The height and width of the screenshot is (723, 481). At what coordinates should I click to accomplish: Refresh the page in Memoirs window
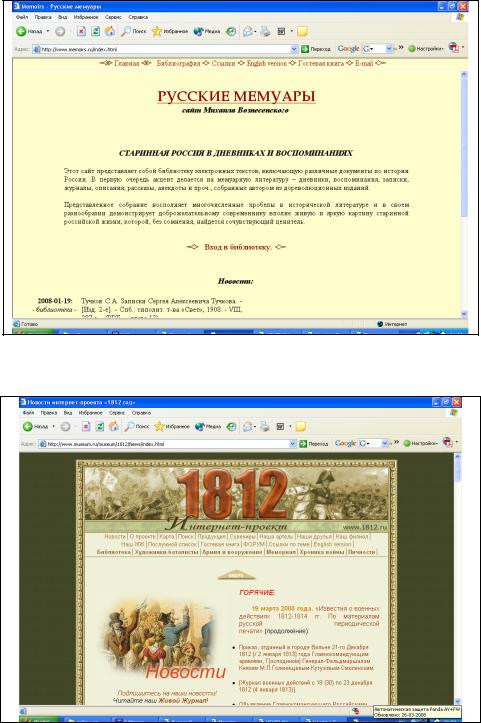pos(95,31)
